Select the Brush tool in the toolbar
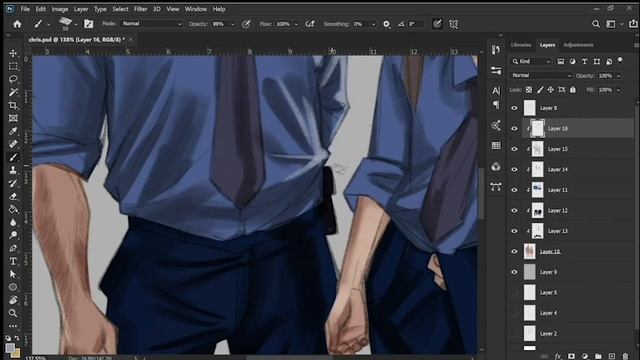The image size is (640, 360). [x=13, y=157]
